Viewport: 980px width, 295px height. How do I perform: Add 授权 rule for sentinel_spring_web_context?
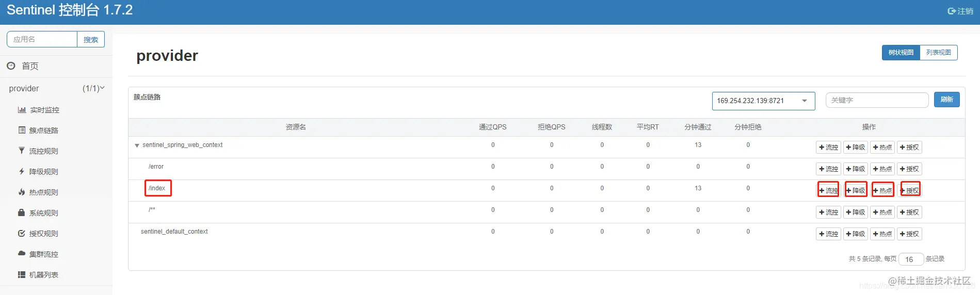click(909, 147)
